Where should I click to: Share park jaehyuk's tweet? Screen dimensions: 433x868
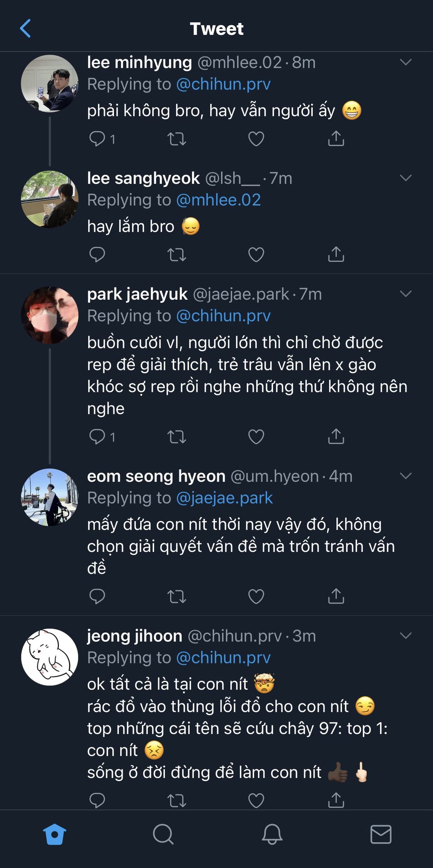[x=336, y=436]
